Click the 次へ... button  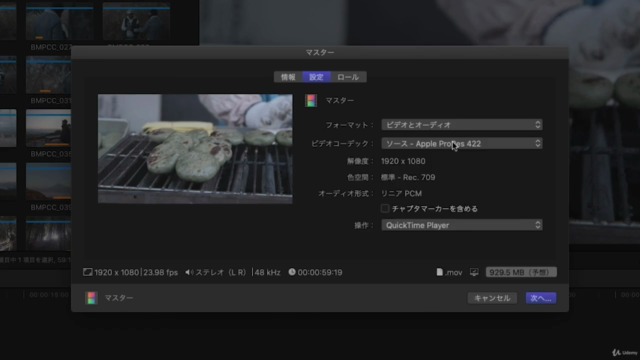click(x=541, y=298)
